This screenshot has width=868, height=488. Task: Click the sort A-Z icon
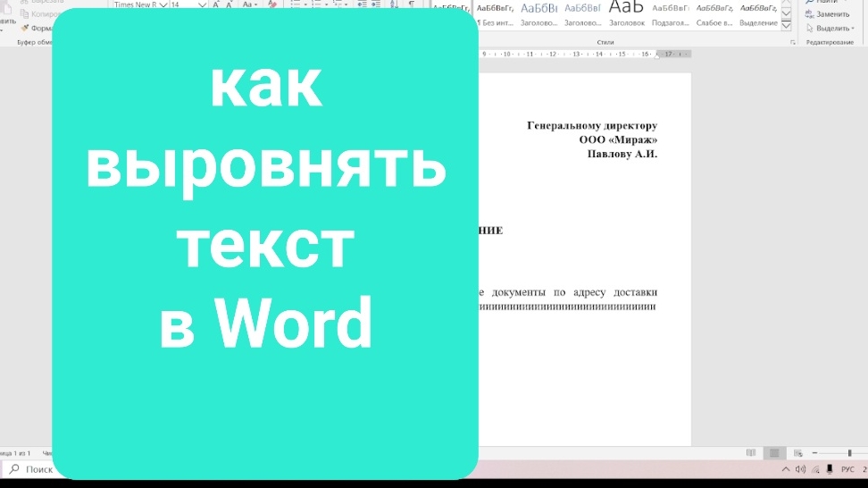click(394, 4)
